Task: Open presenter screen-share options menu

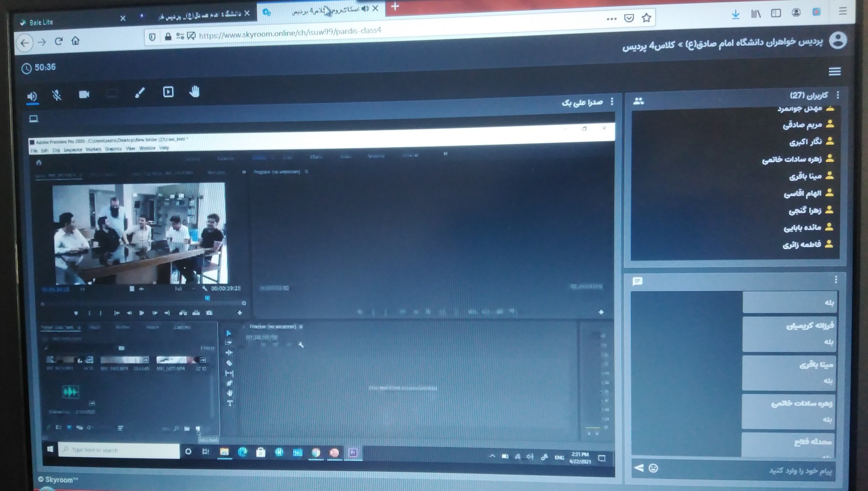Action: 612,102
